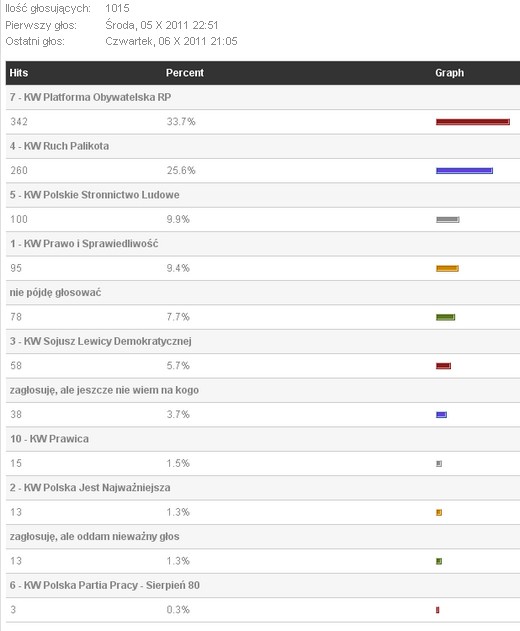The width and height of the screenshot is (520, 631).
Task: Click the 260 hits value
Action: coord(19,170)
